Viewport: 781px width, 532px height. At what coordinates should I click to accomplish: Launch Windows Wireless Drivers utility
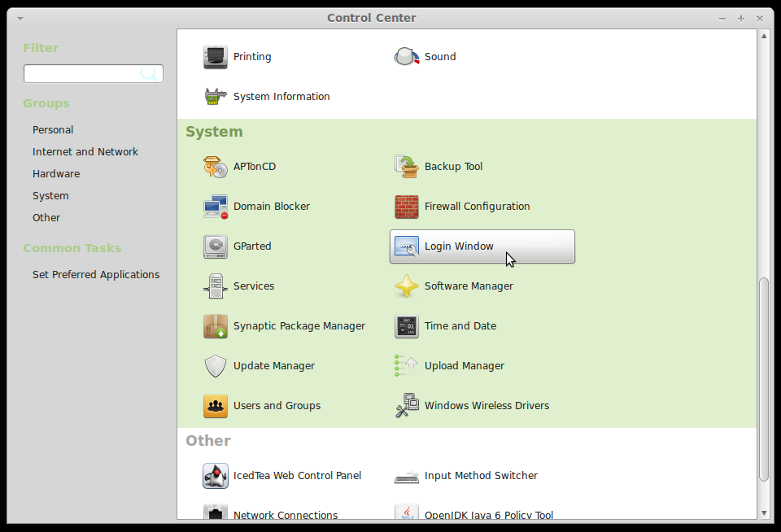tap(486, 406)
